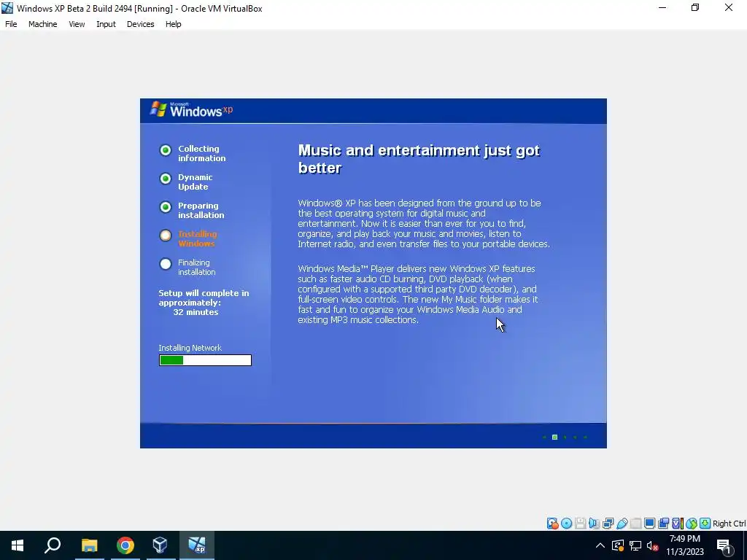The width and height of the screenshot is (747, 560).
Task: Click the muted volume tray icon
Action: [x=652, y=545]
